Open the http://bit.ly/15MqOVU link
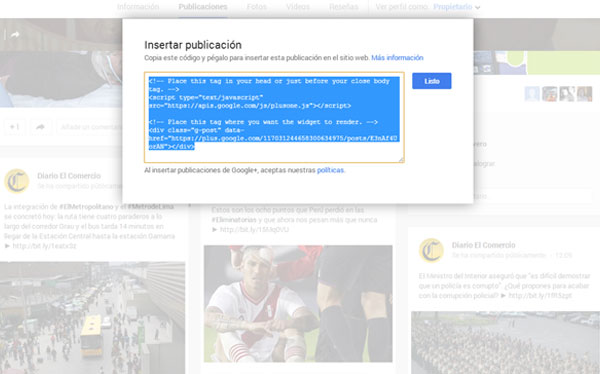 coord(254,230)
